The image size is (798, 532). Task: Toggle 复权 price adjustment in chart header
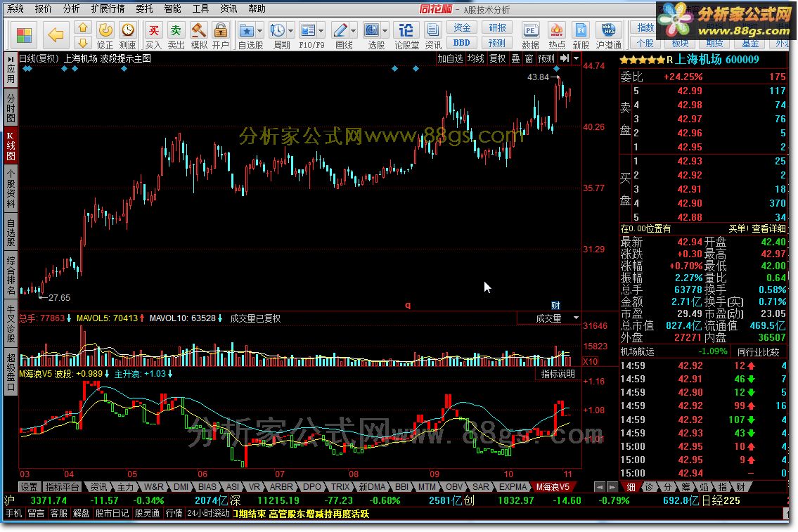point(498,58)
